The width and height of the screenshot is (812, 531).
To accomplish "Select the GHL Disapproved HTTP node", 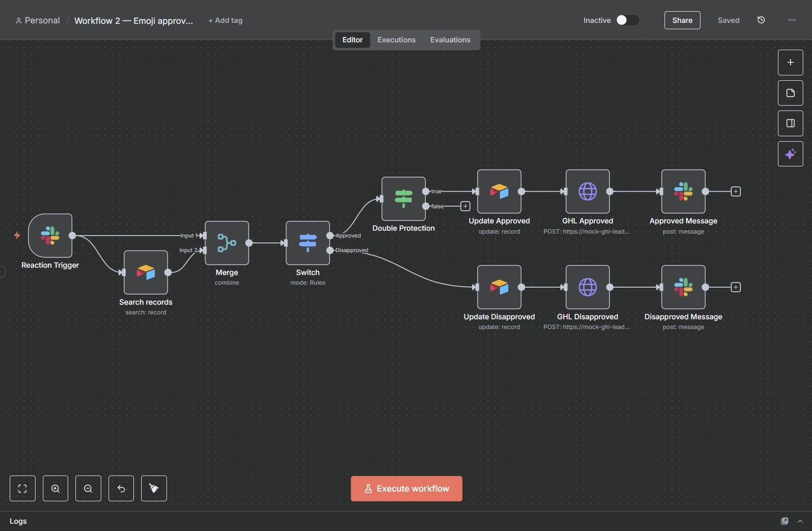I will [x=588, y=287].
